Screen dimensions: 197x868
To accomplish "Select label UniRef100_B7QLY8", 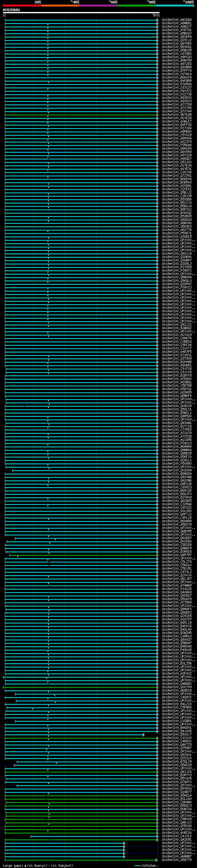I will (x=177, y=761).
